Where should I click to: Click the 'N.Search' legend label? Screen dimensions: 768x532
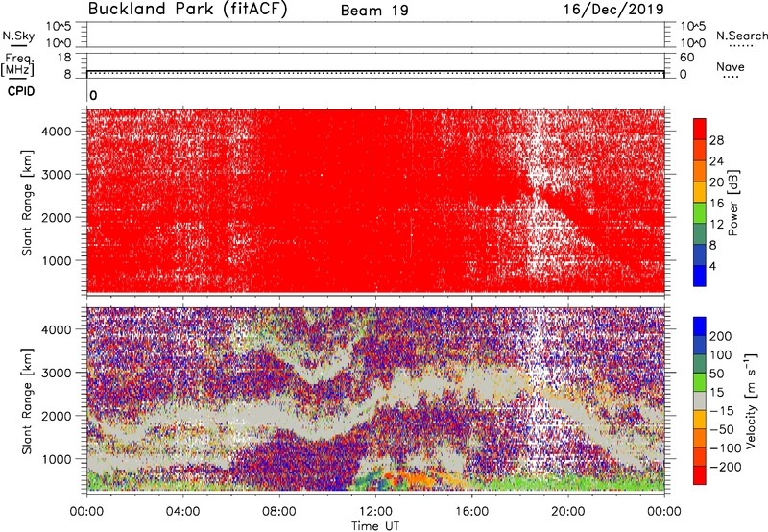[x=741, y=36]
